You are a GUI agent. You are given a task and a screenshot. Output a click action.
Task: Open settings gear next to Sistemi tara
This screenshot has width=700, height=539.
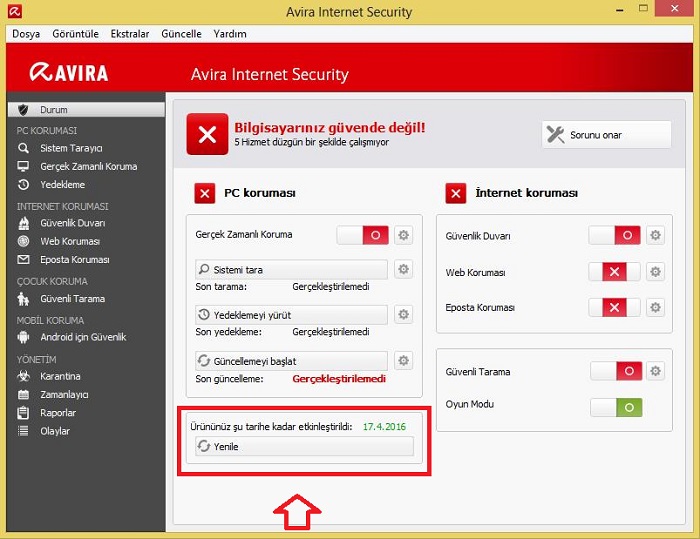[404, 269]
